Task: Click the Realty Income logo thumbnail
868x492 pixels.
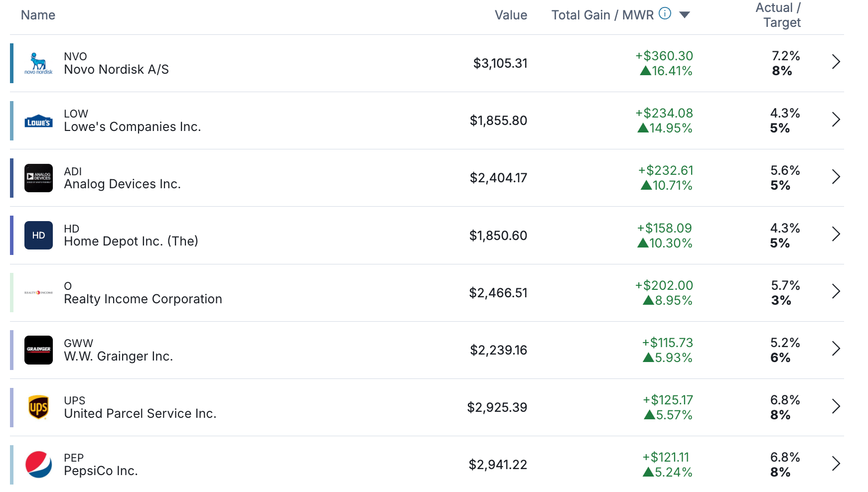Action: click(x=38, y=293)
